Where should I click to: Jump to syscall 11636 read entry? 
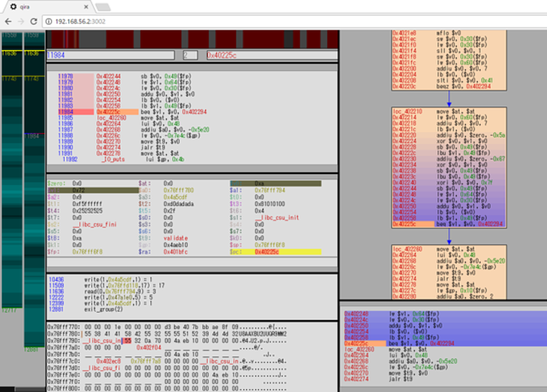(56, 291)
